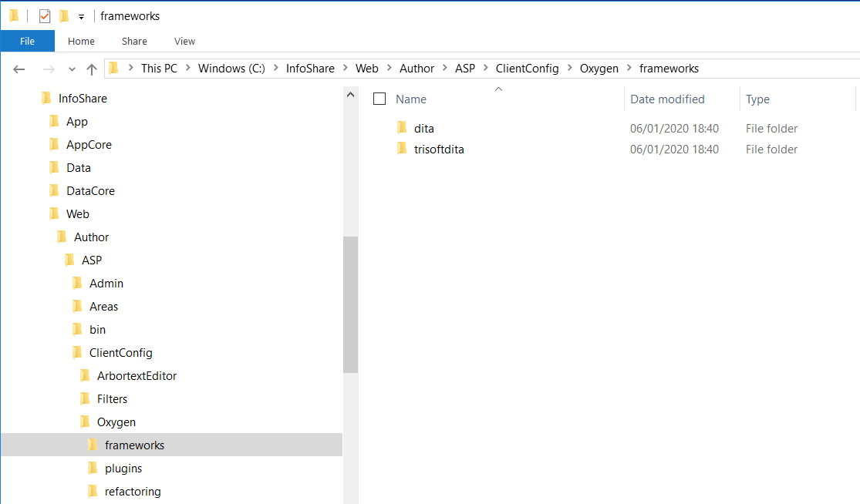
Task: Click the up arrow to go to parent folder
Action: click(x=91, y=68)
